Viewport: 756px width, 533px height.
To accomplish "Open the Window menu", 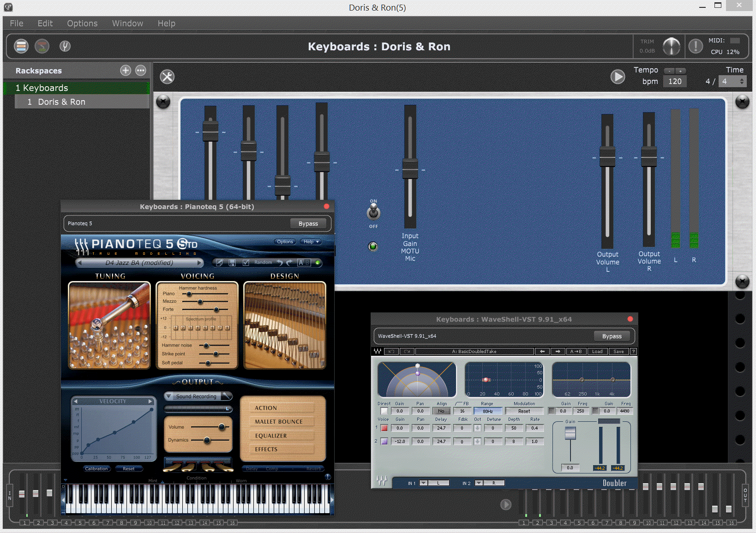I will [x=127, y=23].
